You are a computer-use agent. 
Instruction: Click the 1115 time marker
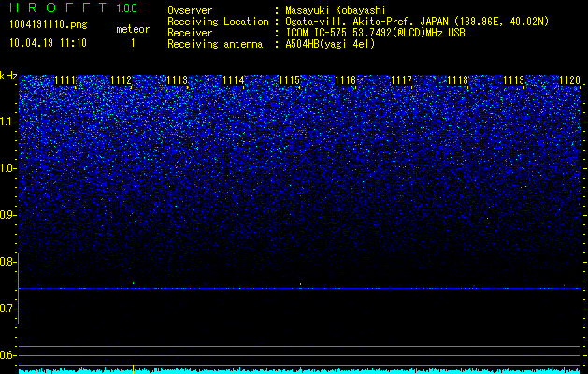(x=290, y=80)
